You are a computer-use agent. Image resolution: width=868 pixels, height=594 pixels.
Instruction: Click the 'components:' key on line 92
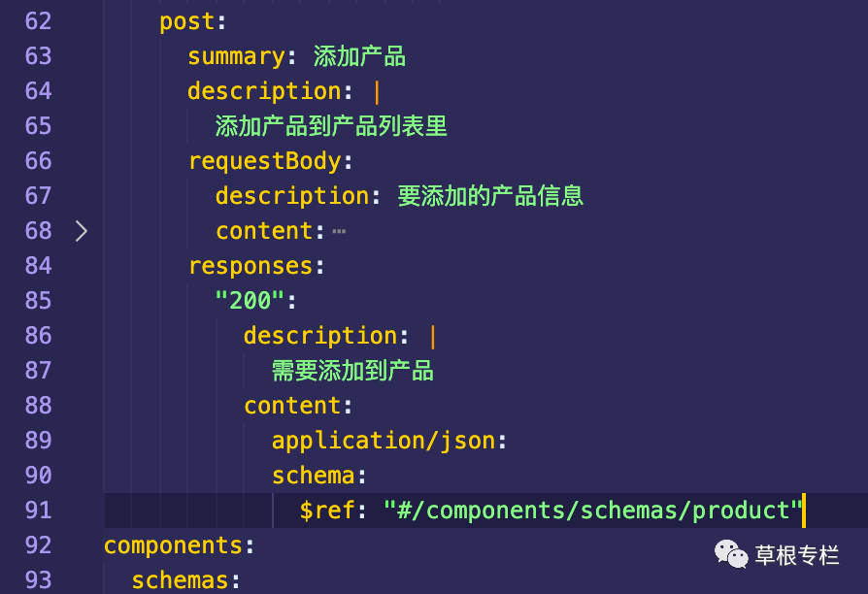179,545
